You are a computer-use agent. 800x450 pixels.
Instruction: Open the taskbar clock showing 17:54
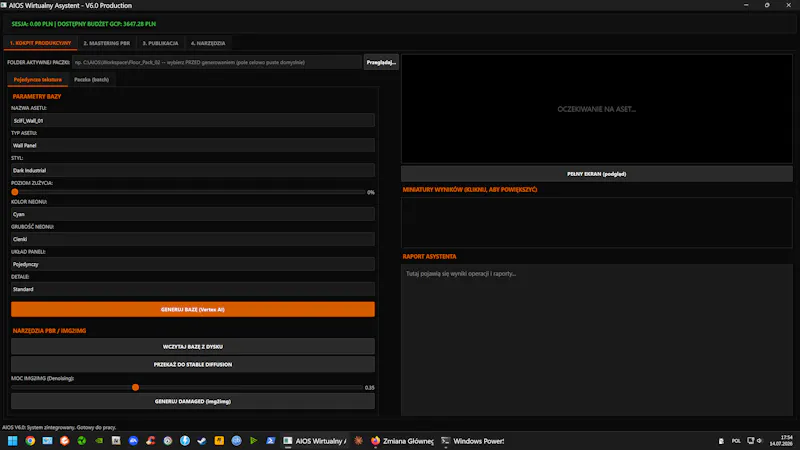point(781,441)
